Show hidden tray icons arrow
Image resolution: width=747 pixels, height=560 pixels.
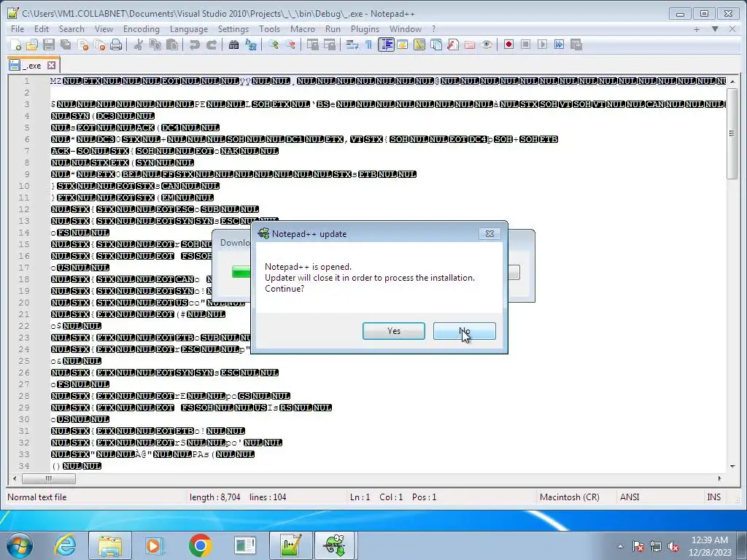[x=620, y=546]
